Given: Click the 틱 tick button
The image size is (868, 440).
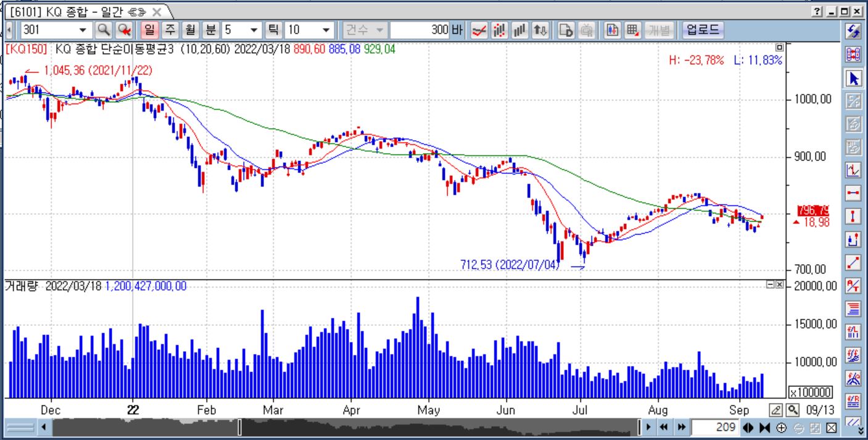Looking at the screenshot, I should pyautogui.click(x=273, y=30).
